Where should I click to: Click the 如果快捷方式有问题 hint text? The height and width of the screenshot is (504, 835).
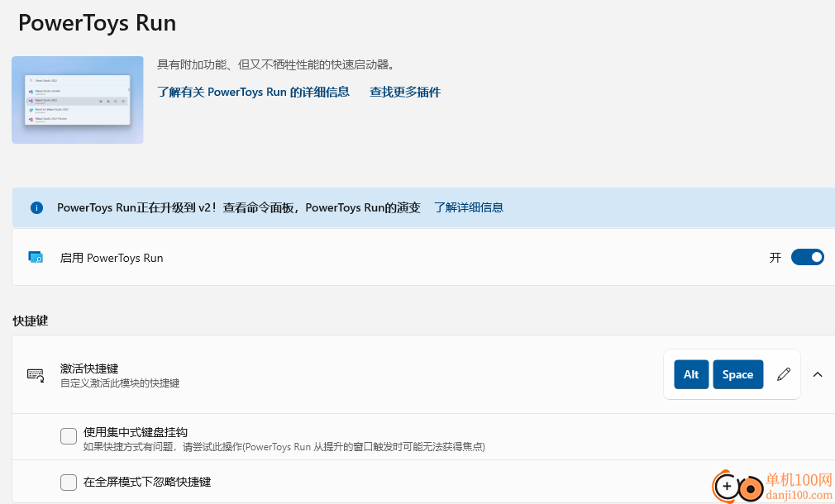click(284, 446)
